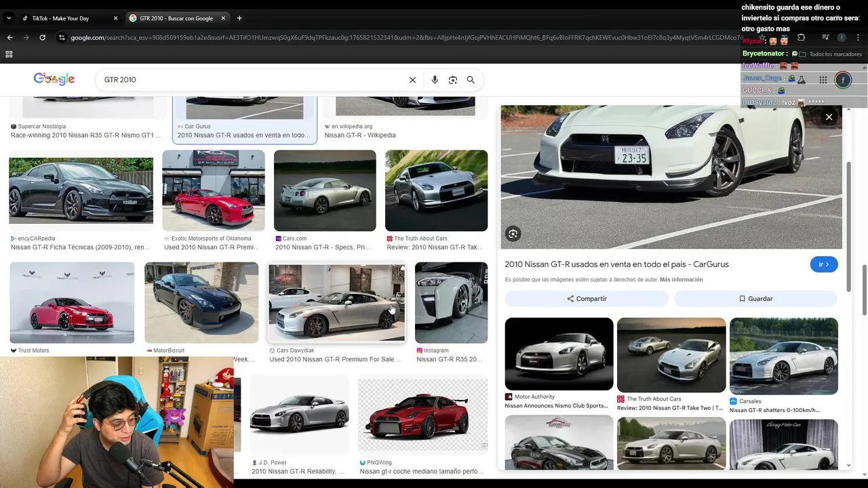Open Used 2010 Nissan GT-R Premium For Sale link
Screen dimensions: 868x488
(x=336, y=359)
